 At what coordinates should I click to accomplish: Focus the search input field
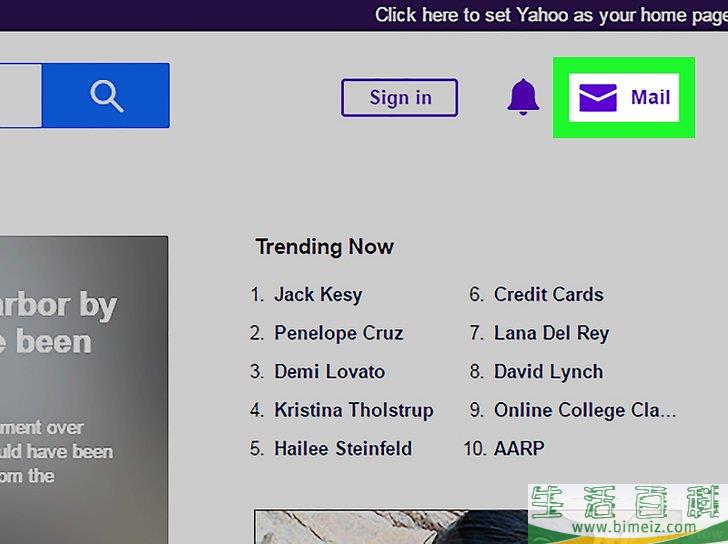pyautogui.click(x=20, y=96)
